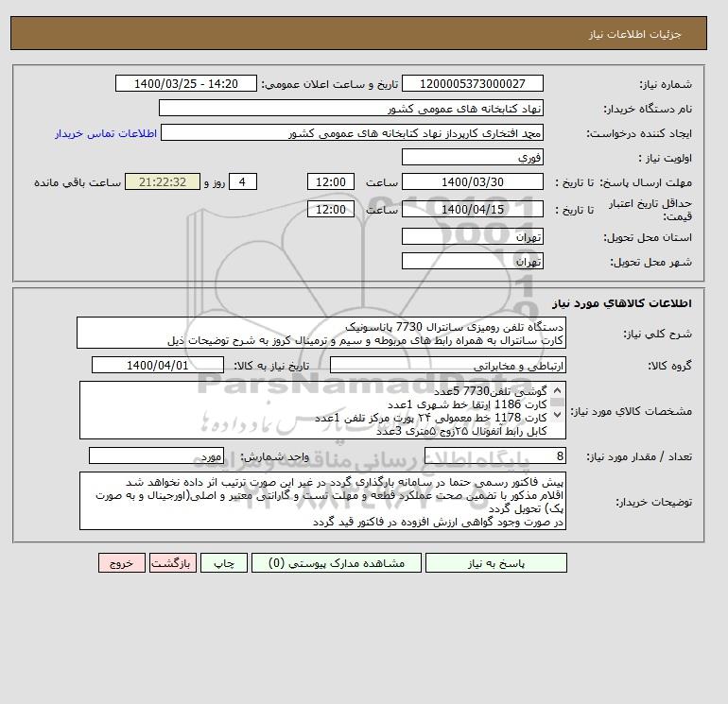Viewport: 728px width, 704px height.
Task: Click remaining days field showing 4
Action: [242, 182]
